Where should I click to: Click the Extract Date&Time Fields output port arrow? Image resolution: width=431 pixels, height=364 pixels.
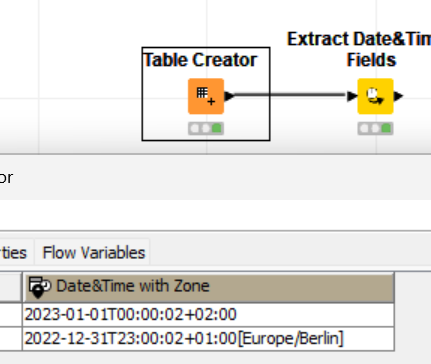[399, 96]
